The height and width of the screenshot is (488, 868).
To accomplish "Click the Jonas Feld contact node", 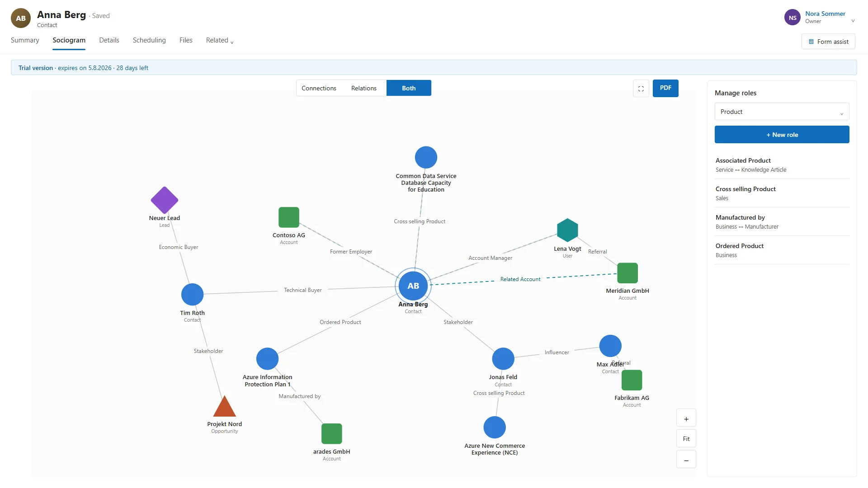I will pos(503,359).
